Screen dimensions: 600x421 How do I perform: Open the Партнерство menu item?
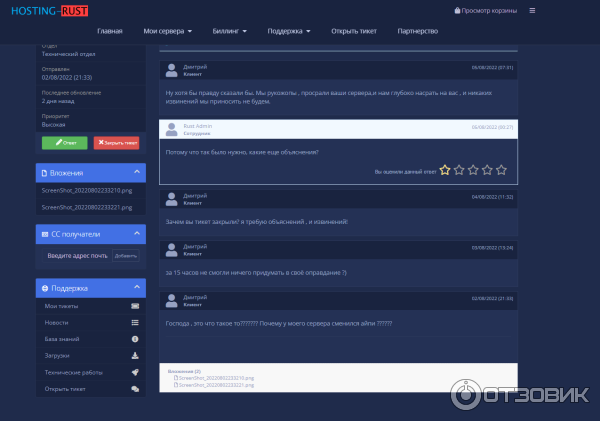click(x=417, y=31)
